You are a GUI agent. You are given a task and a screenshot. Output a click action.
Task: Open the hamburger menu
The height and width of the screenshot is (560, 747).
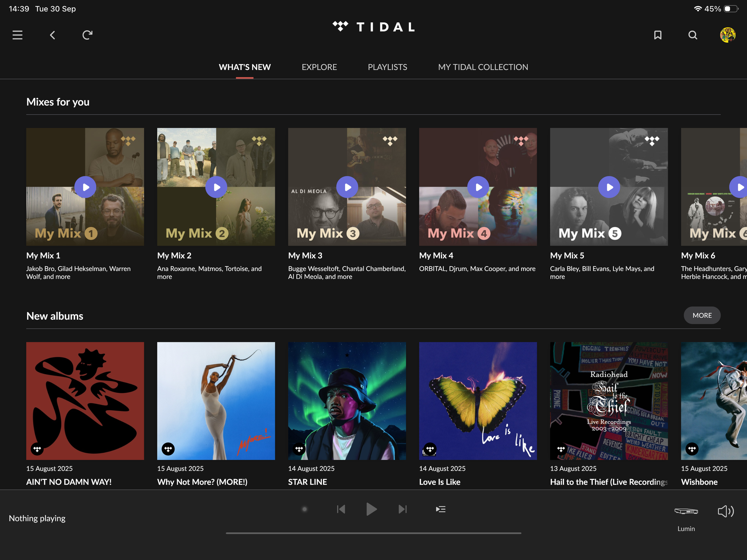pos(18,35)
